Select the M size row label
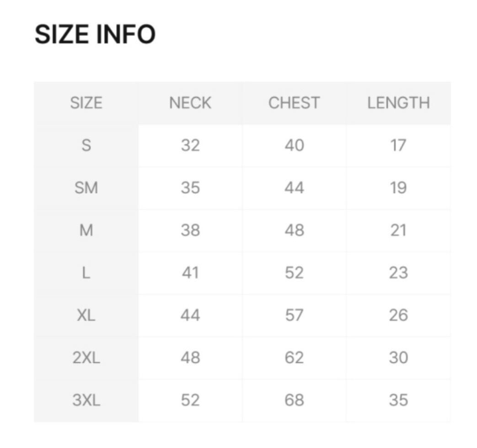This screenshot has height=448, width=477. (86, 230)
